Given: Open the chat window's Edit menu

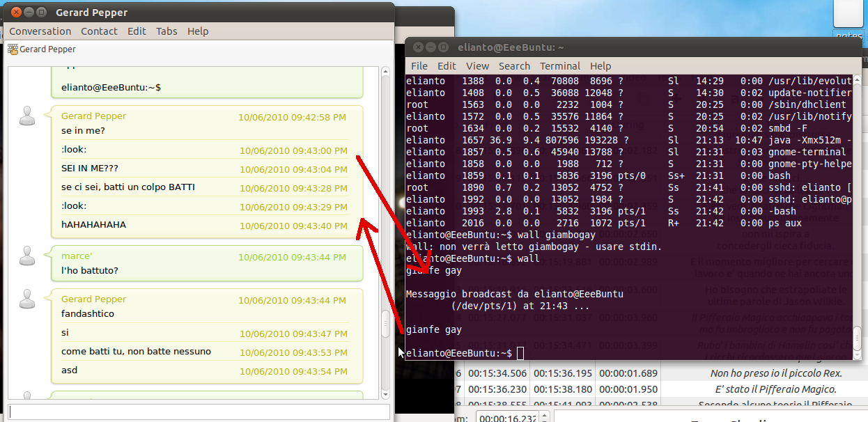Looking at the screenshot, I should pos(137,31).
